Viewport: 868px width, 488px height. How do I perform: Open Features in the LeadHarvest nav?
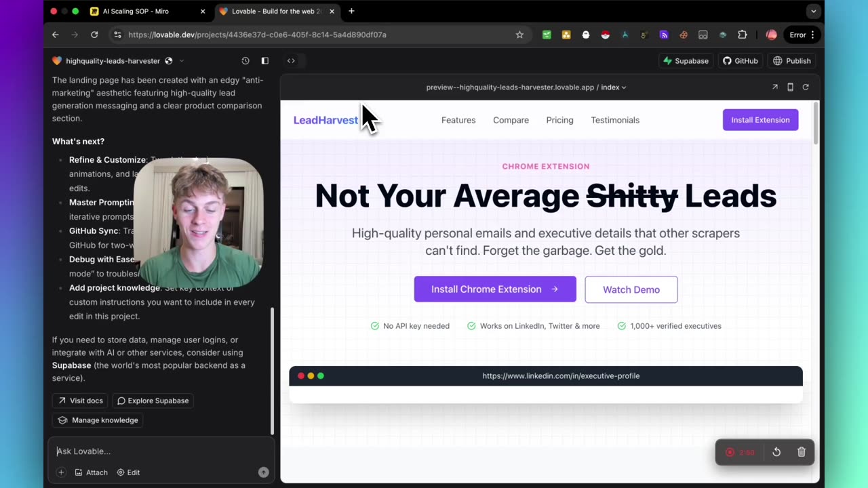point(458,120)
